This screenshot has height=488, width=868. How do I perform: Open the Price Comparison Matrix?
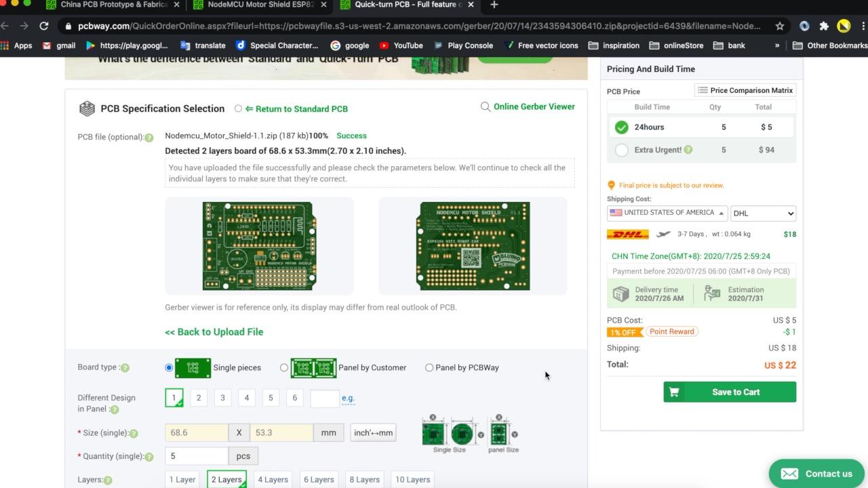[745, 90]
